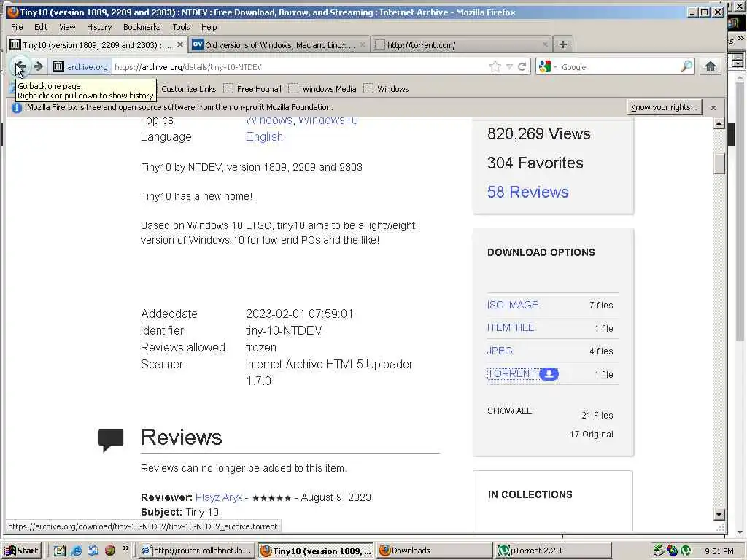Viewport: 747px width, 560px height.
Task: Go back one page with the Back arrow
Action: (20, 66)
